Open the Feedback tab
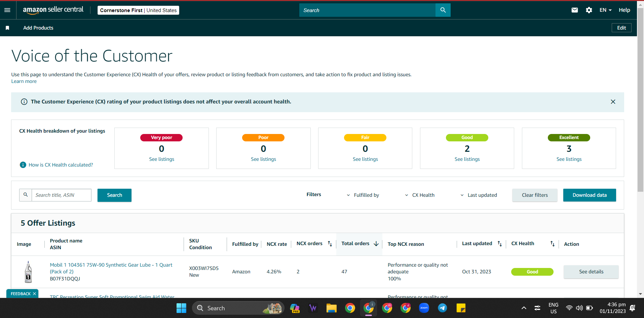 pyautogui.click(x=21, y=294)
